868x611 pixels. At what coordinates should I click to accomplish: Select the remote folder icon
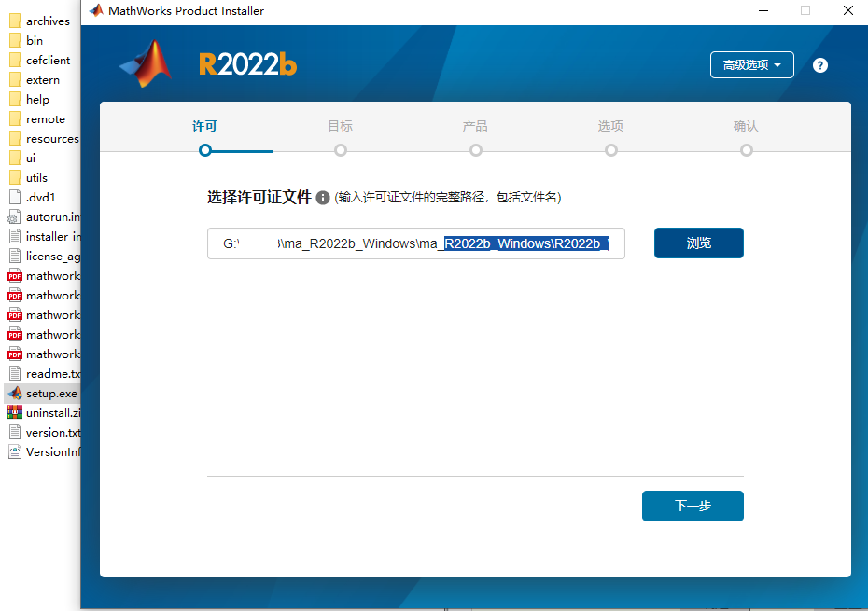[x=15, y=119]
